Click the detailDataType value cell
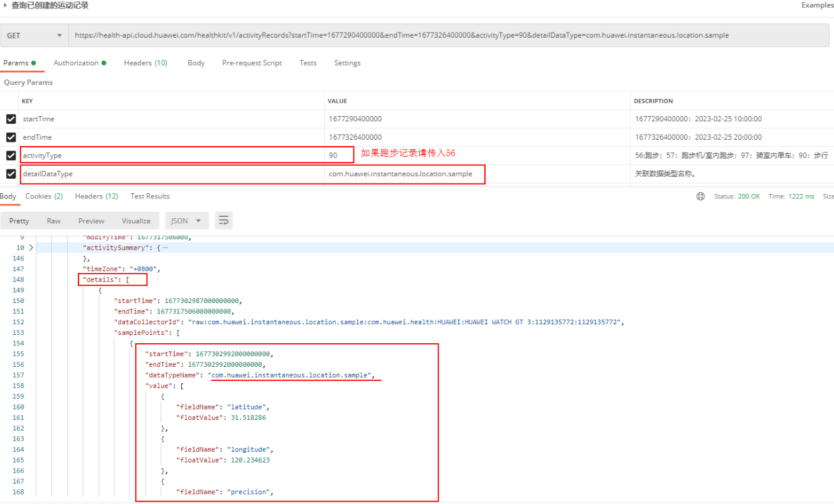Image resolution: width=834 pixels, height=504 pixels. [477, 174]
